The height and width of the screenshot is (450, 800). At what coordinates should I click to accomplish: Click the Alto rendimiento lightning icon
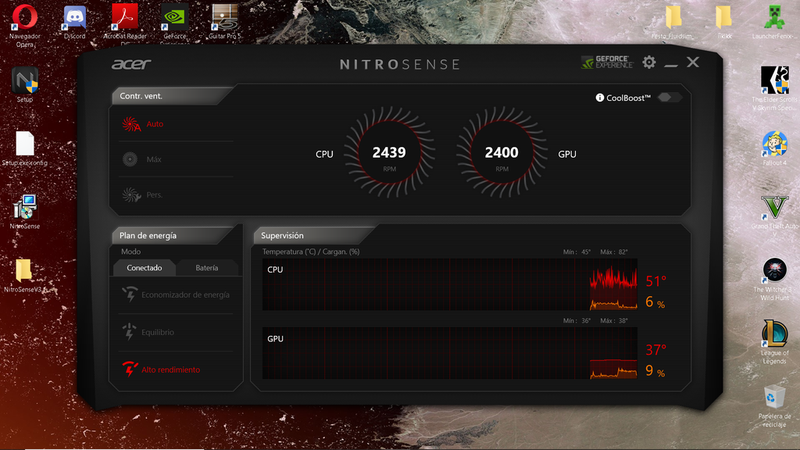point(130,369)
